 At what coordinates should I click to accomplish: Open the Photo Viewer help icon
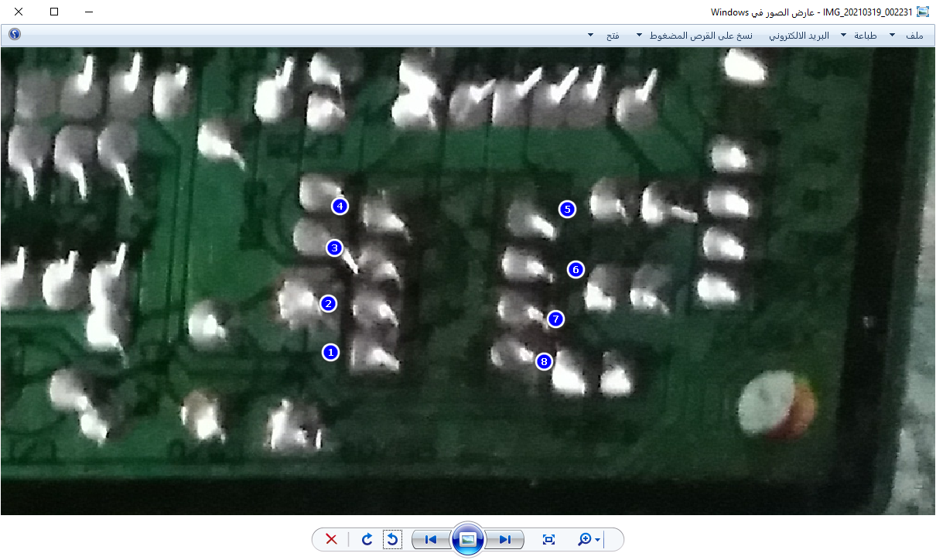click(x=15, y=35)
